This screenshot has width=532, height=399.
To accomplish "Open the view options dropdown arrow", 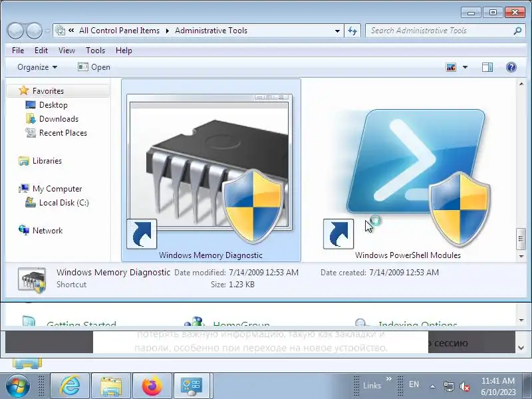I will [465, 67].
